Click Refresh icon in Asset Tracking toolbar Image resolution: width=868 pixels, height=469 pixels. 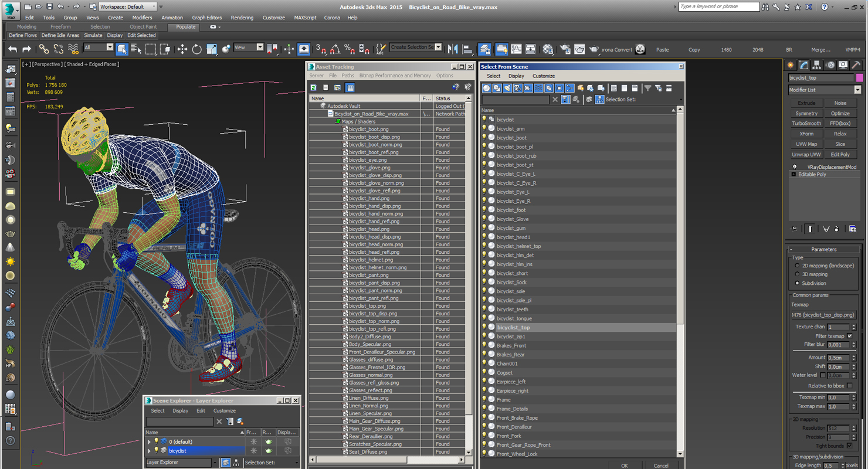coord(314,88)
